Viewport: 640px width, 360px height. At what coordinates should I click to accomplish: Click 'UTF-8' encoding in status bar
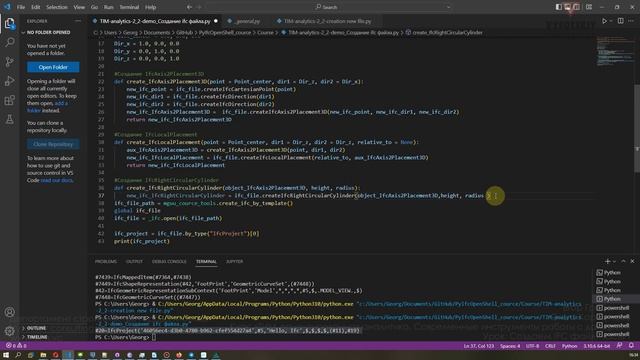click(x=532, y=346)
